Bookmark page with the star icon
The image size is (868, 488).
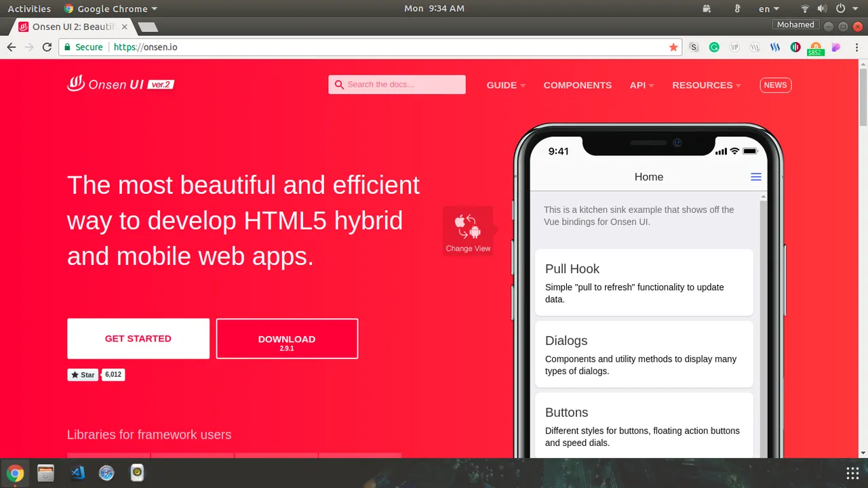[673, 47]
